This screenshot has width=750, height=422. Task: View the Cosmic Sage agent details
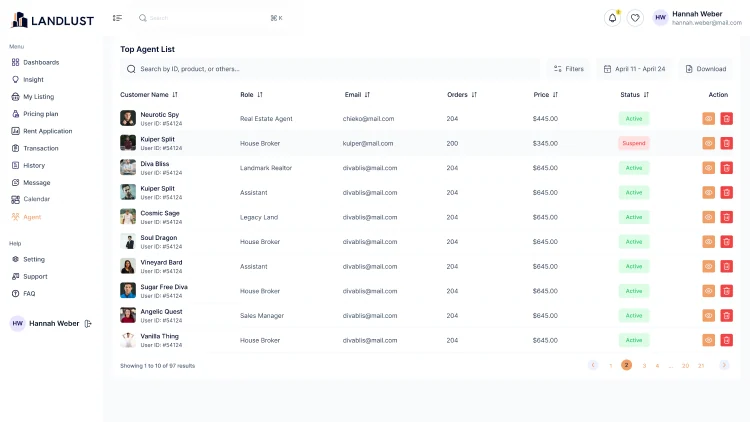click(708, 217)
